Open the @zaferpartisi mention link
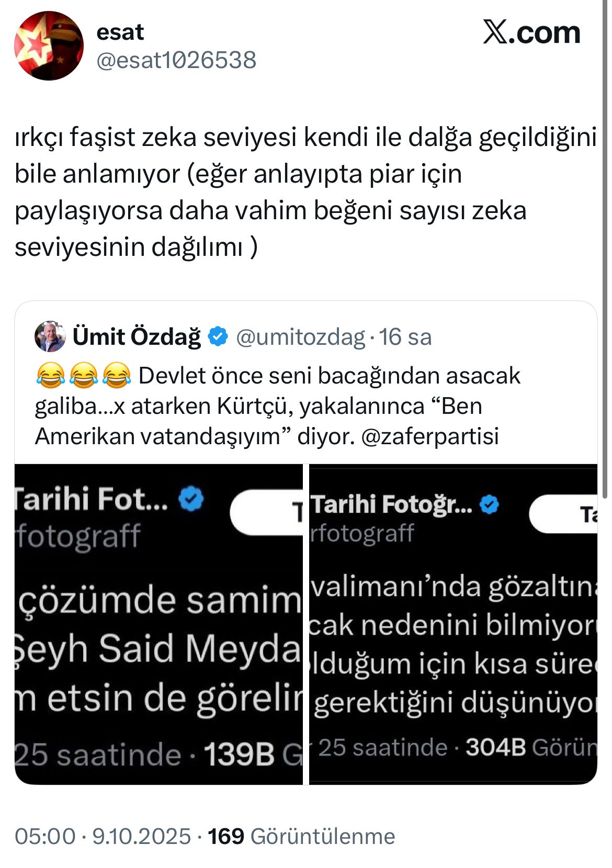Viewport: 612px width, 868px height. (x=430, y=436)
